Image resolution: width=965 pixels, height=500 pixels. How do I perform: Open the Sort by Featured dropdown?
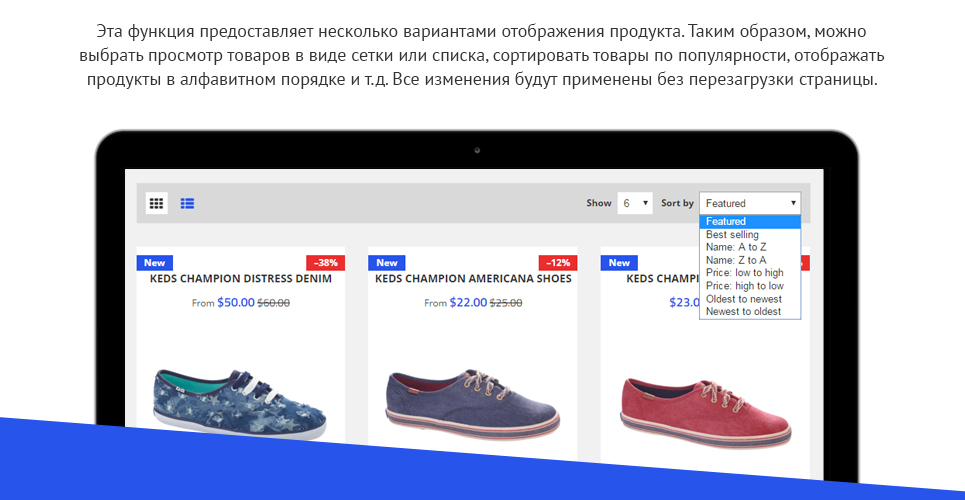tap(750, 203)
